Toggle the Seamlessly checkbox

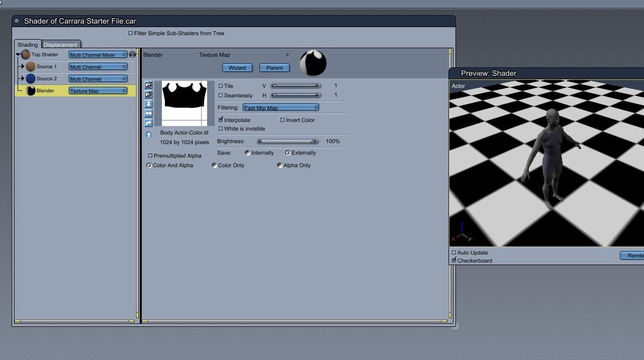coord(220,95)
